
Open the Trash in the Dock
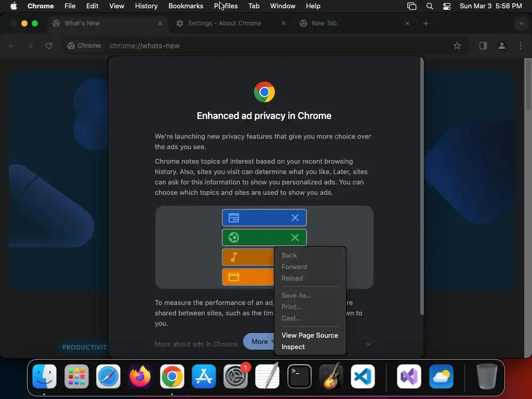(x=487, y=376)
